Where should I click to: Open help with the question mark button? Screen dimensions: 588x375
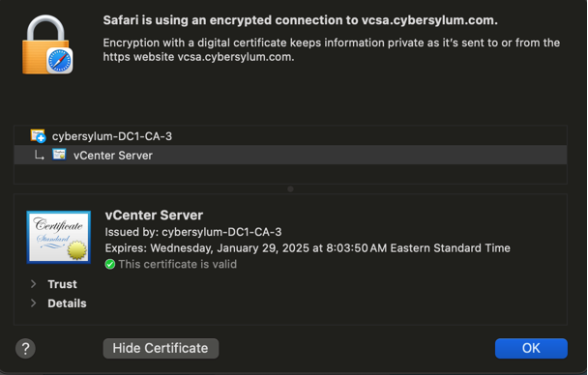25,348
